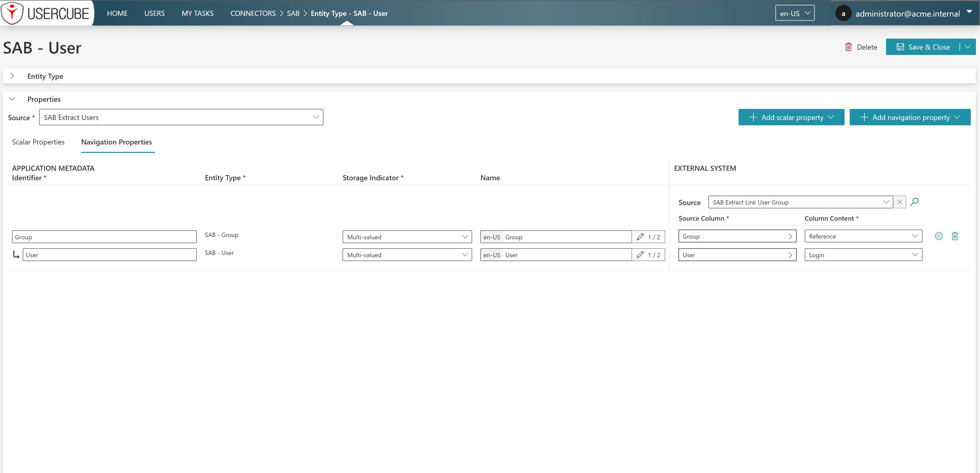Switch to Scalar Properties tab

(x=38, y=142)
